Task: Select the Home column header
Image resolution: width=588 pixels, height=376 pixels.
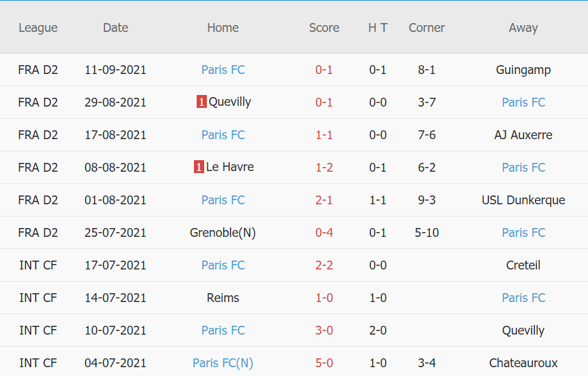Action: [x=223, y=28]
